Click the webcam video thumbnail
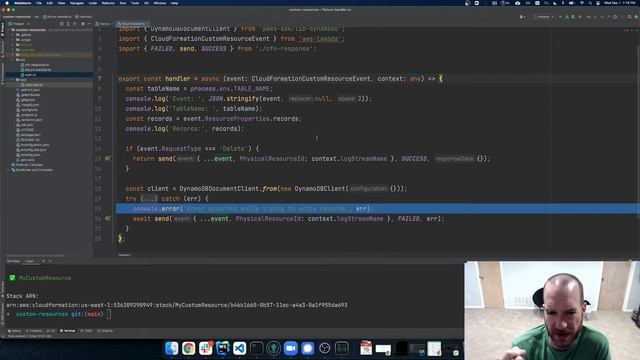Screen dimensions: 640x360 pyautogui.click(x=552, y=311)
